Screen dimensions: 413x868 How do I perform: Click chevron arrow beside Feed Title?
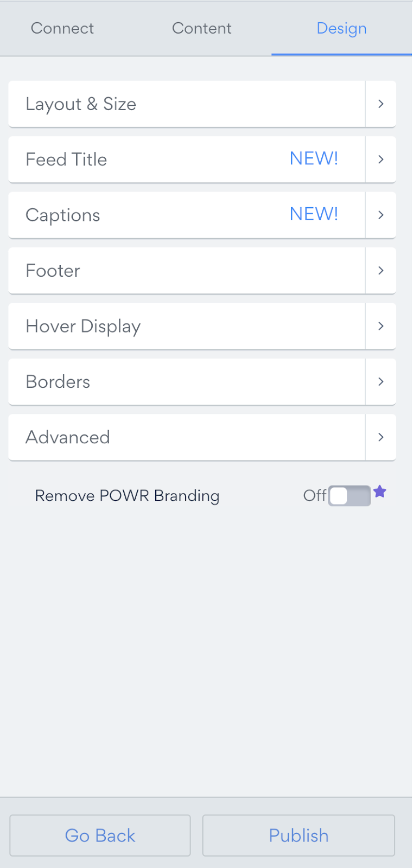point(381,159)
